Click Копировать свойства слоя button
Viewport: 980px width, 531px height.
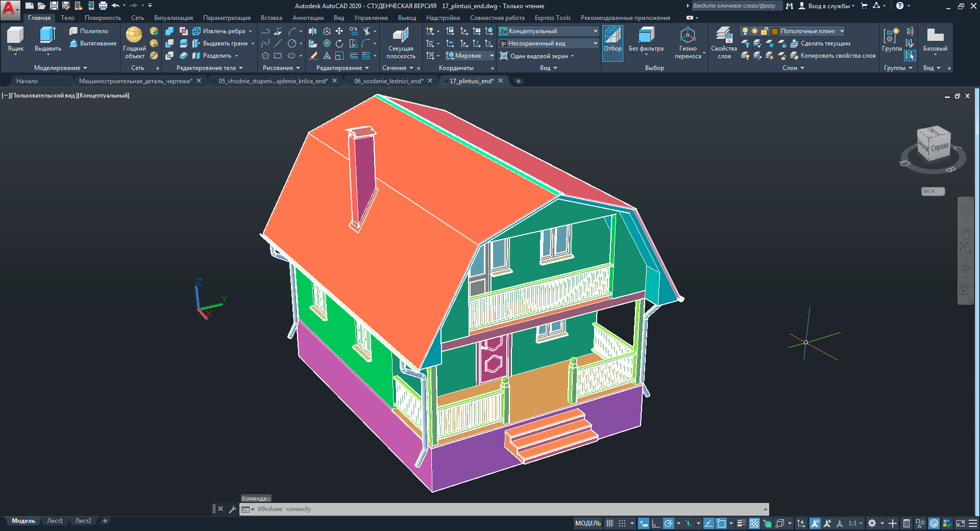832,56
